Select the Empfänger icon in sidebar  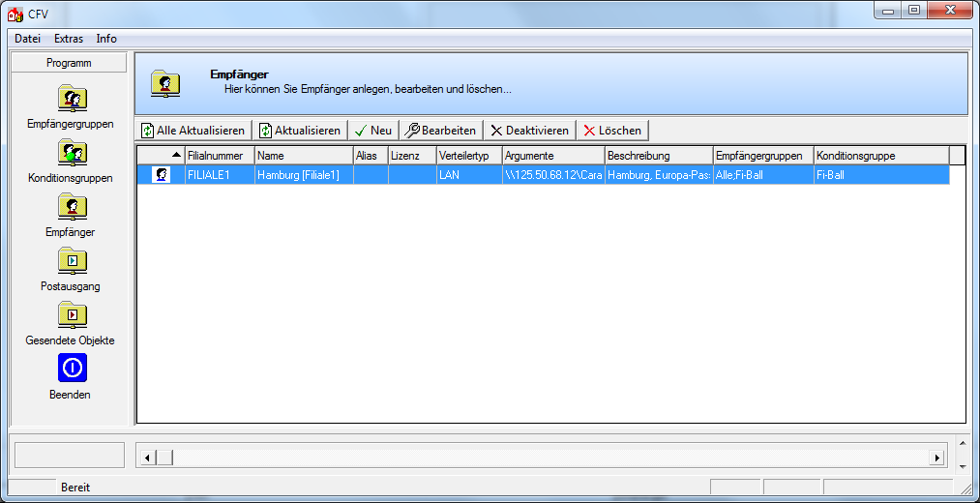click(x=72, y=207)
